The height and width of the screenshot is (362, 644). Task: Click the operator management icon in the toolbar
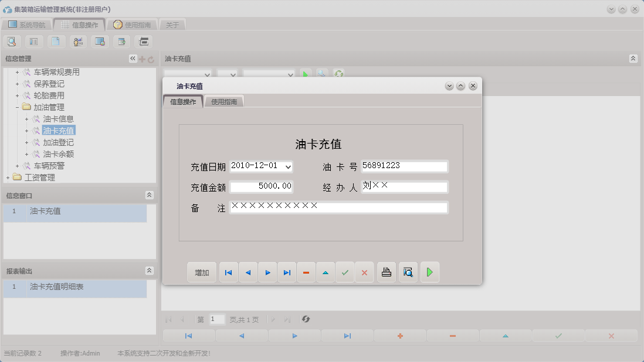point(77,42)
